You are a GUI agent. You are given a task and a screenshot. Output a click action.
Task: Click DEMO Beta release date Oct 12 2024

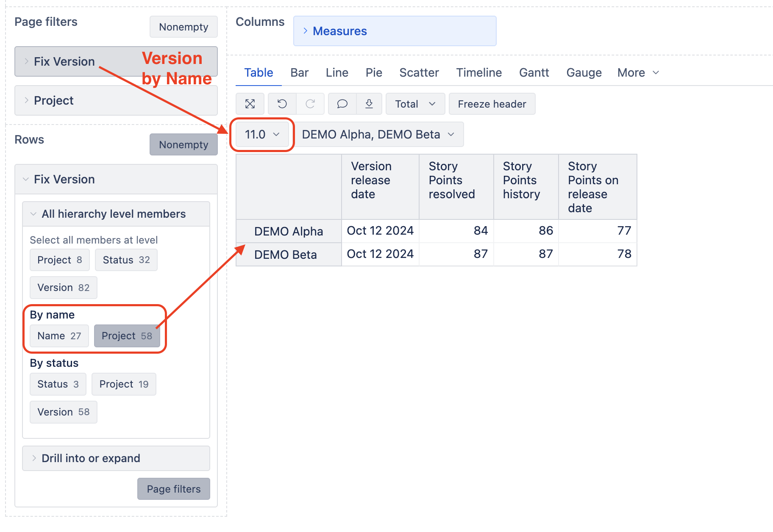coord(380,254)
